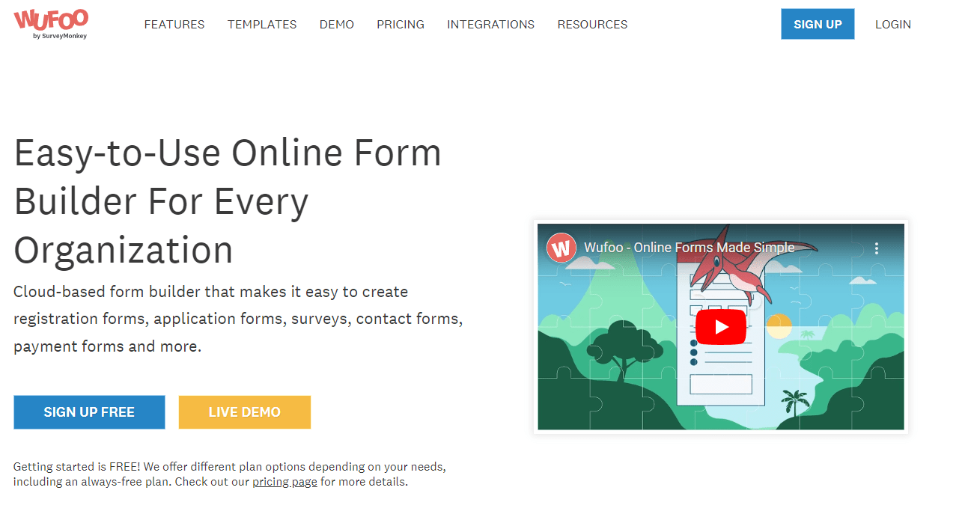Open the PRICING navigation item

pyautogui.click(x=400, y=24)
